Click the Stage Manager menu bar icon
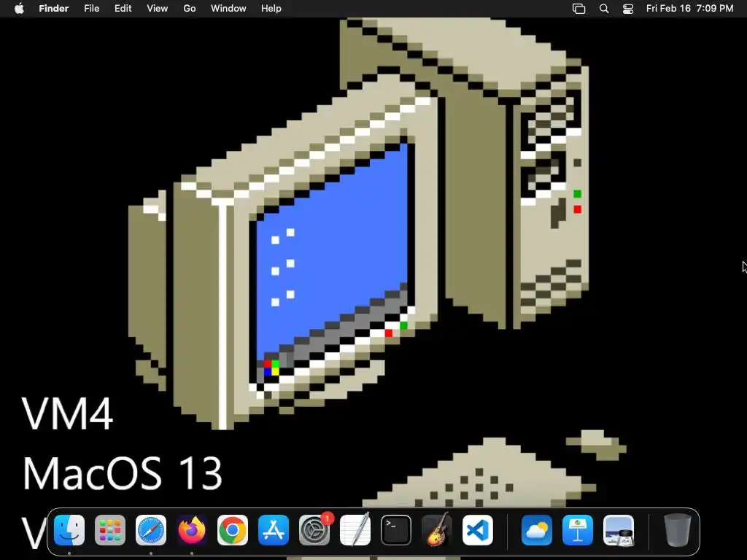This screenshot has width=747, height=560. (x=578, y=9)
